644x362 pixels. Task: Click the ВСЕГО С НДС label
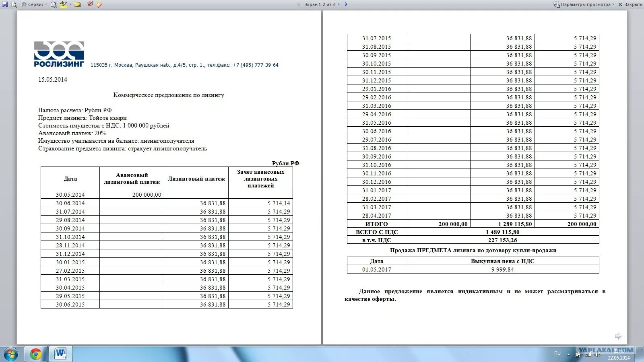click(377, 232)
